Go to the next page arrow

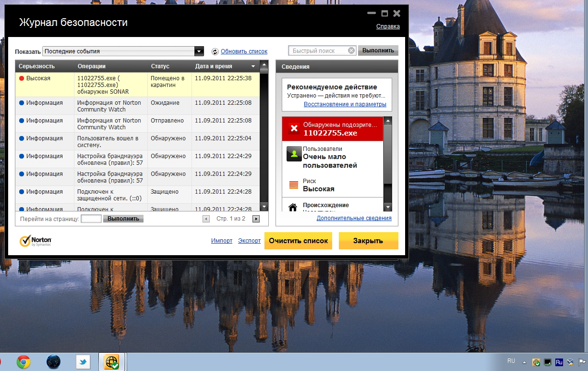click(x=256, y=219)
